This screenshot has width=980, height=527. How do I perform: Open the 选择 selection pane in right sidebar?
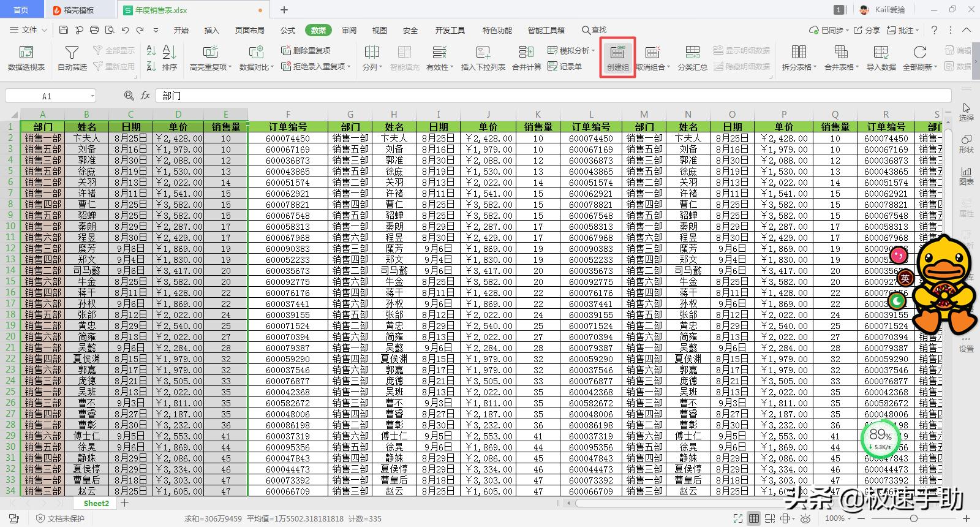[966, 112]
